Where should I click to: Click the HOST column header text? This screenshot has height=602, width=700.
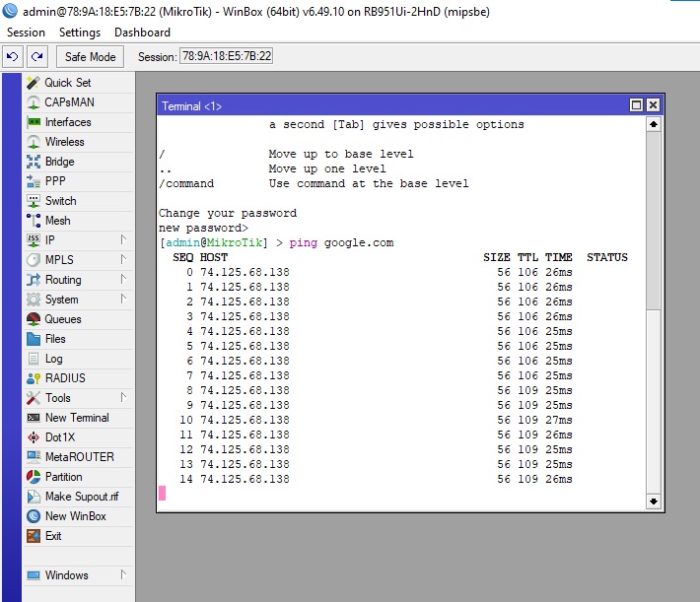(213, 257)
